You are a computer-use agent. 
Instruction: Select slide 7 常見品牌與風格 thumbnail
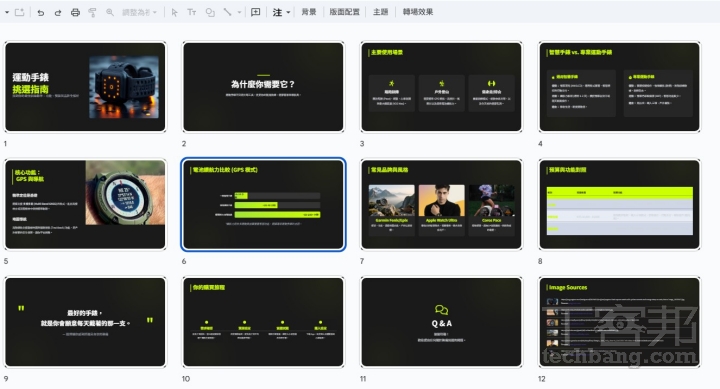441,204
